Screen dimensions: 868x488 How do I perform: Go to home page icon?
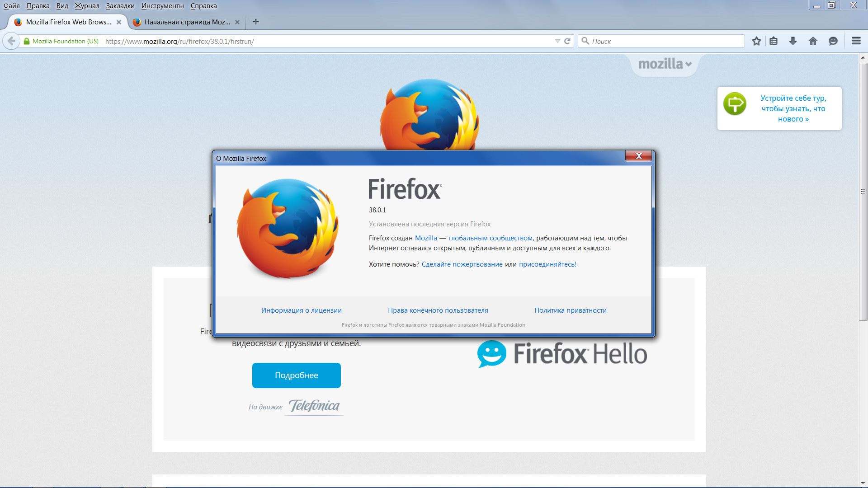(813, 41)
